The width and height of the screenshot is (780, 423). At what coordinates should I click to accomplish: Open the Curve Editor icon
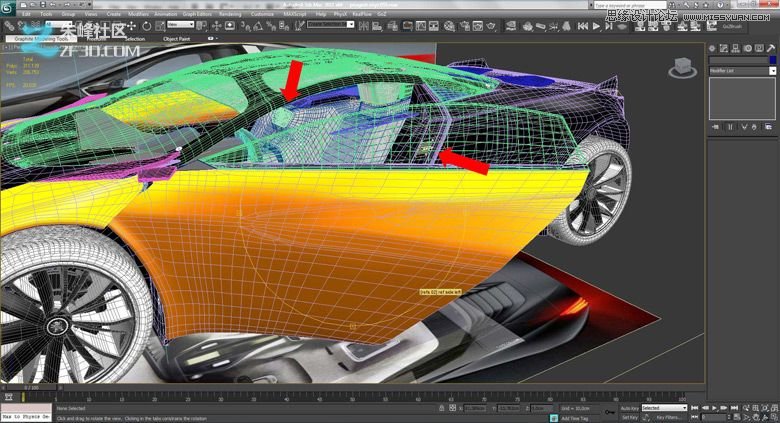(x=421, y=26)
